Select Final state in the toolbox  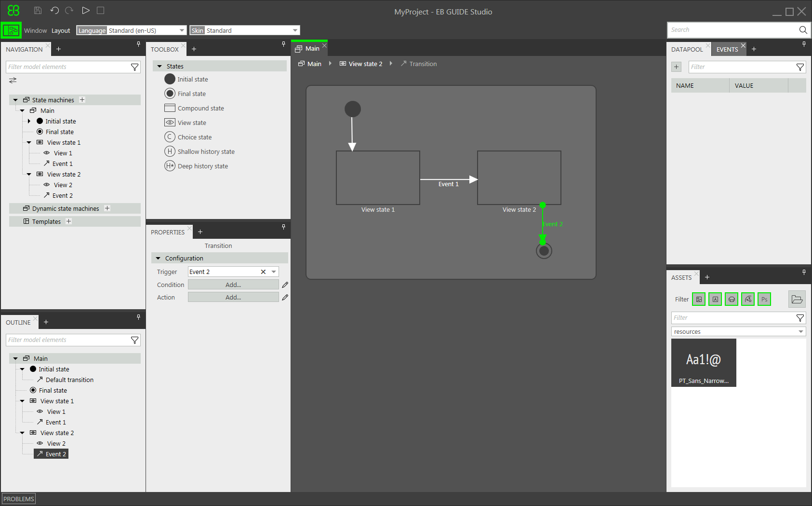pyautogui.click(x=186, y=94)
